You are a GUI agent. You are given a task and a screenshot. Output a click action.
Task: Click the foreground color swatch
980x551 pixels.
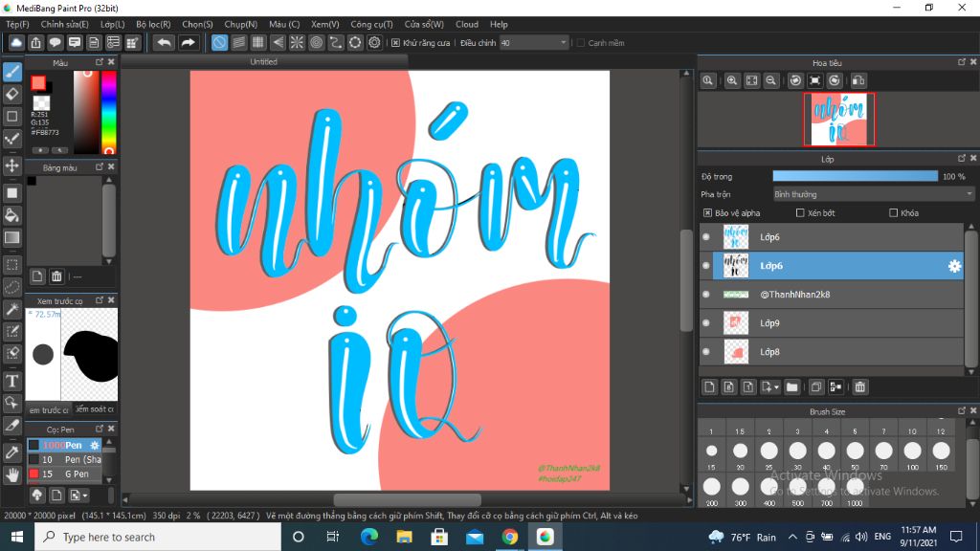click(x=38, y=82)
